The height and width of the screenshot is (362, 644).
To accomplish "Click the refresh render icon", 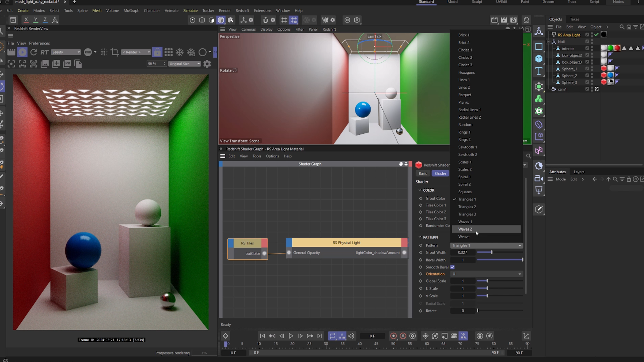I will (x=34, y=52).
